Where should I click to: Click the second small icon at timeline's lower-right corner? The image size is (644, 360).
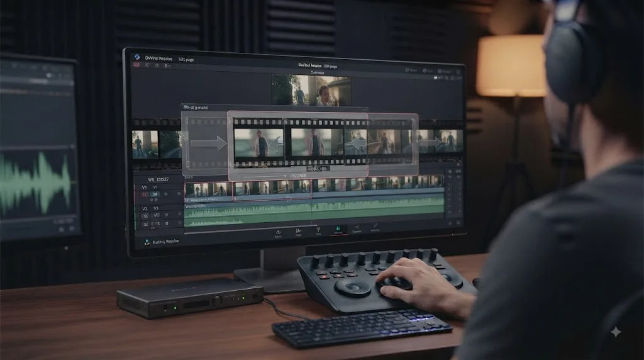458,223
